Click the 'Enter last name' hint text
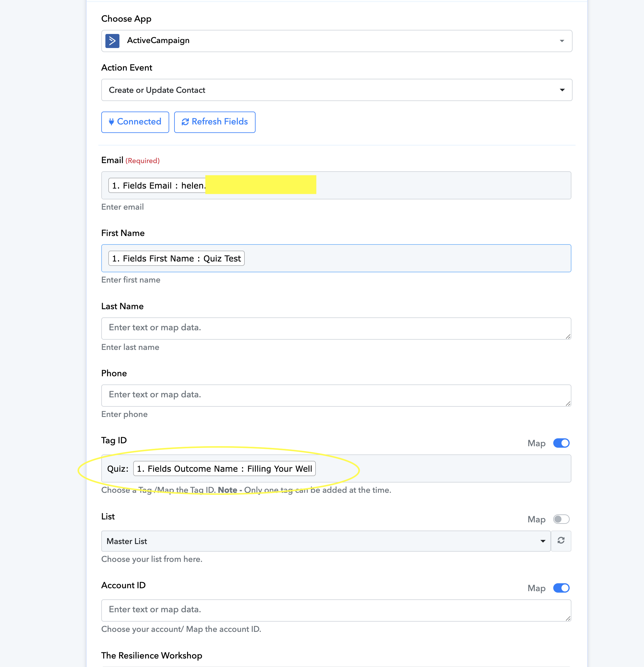 (130, 347)
